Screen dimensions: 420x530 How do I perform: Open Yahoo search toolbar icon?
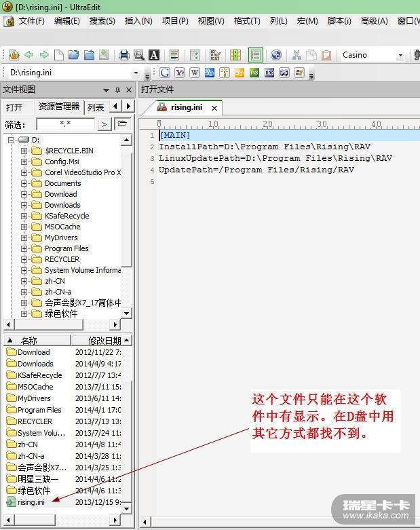point(180,73)
